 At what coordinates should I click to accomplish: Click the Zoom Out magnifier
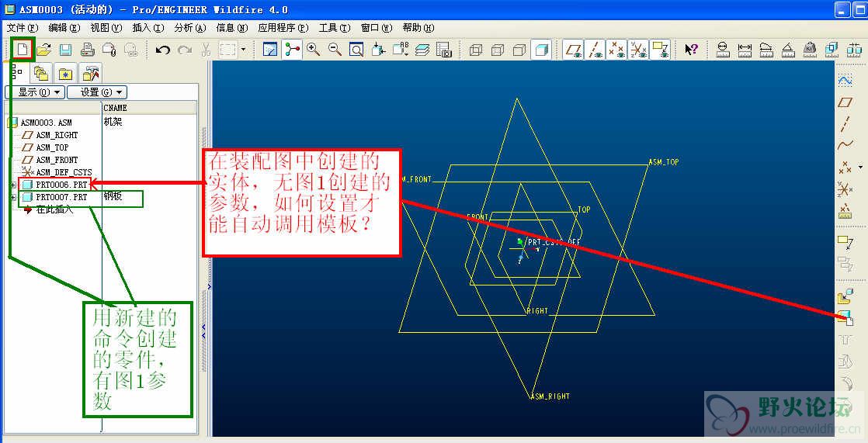(x=335, y=50)
